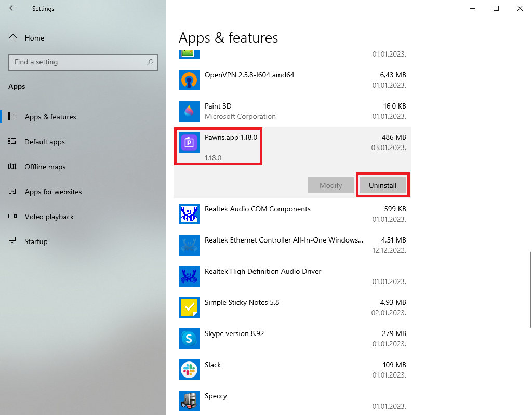This screenshot has width=532, height=416.
Task: Click Realtek Audio COM Components text
Action: coord(258,209)
